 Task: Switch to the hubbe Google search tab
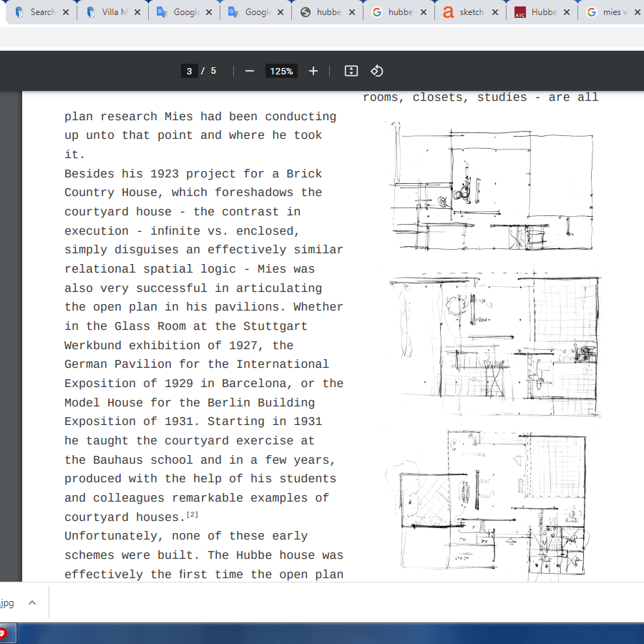[x=399, y=12]
